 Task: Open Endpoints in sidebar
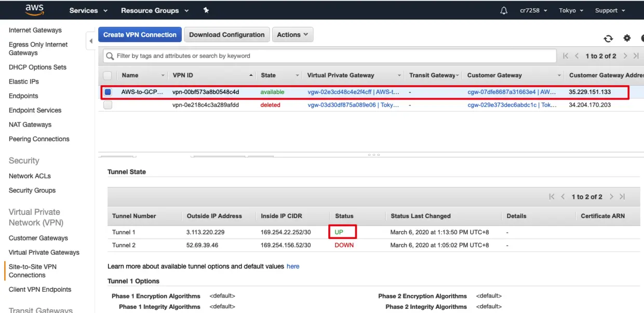coord(23,96)
